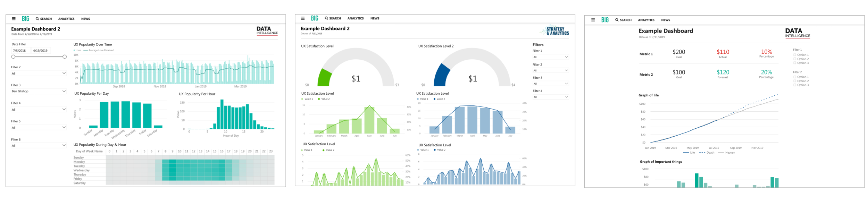Click Tuesday bar in UX Popularity Per Day

[115, 115]
